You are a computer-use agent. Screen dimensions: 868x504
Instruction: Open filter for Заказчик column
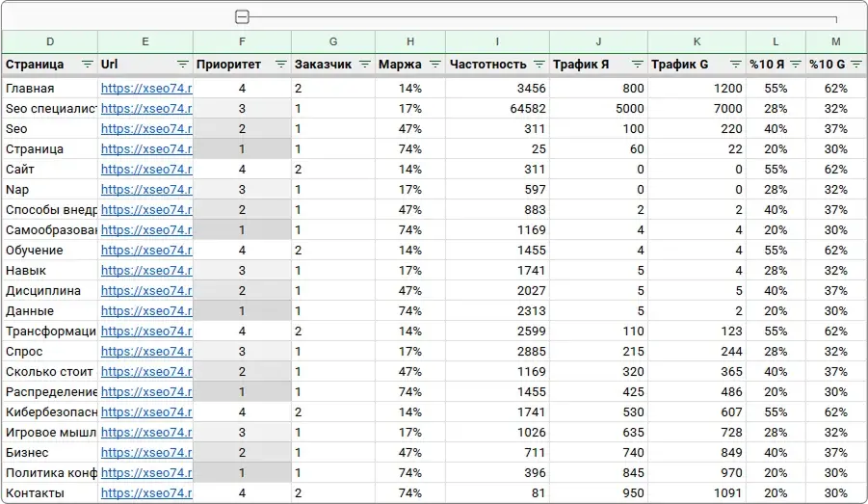coord(365,65)
